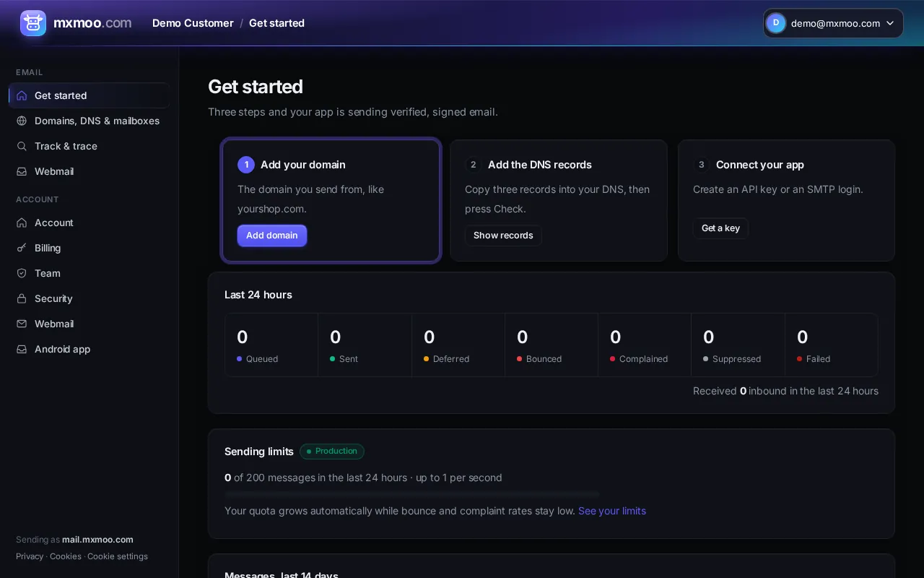The image size is (924, 578).
Task: Click the Suppressed stat label
Action: (737, 359)
